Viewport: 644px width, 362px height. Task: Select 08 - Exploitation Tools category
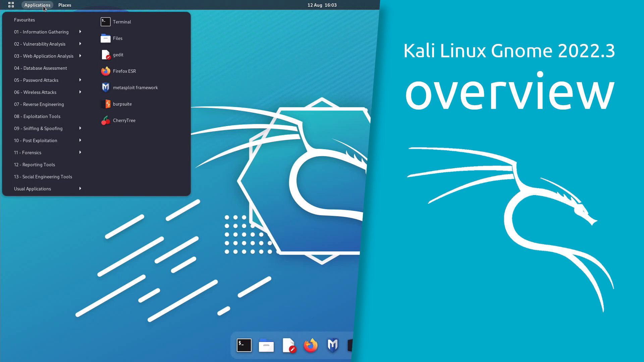pos(37,116)
